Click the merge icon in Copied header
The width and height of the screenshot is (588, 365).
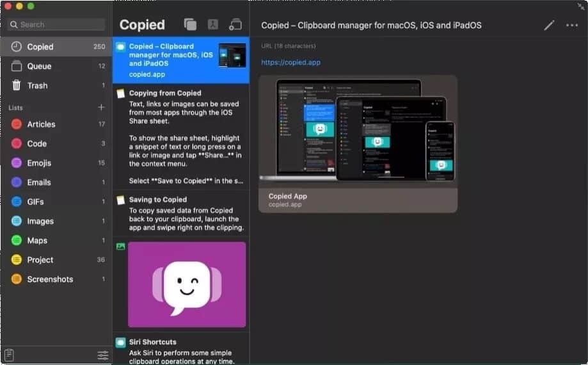213,24
